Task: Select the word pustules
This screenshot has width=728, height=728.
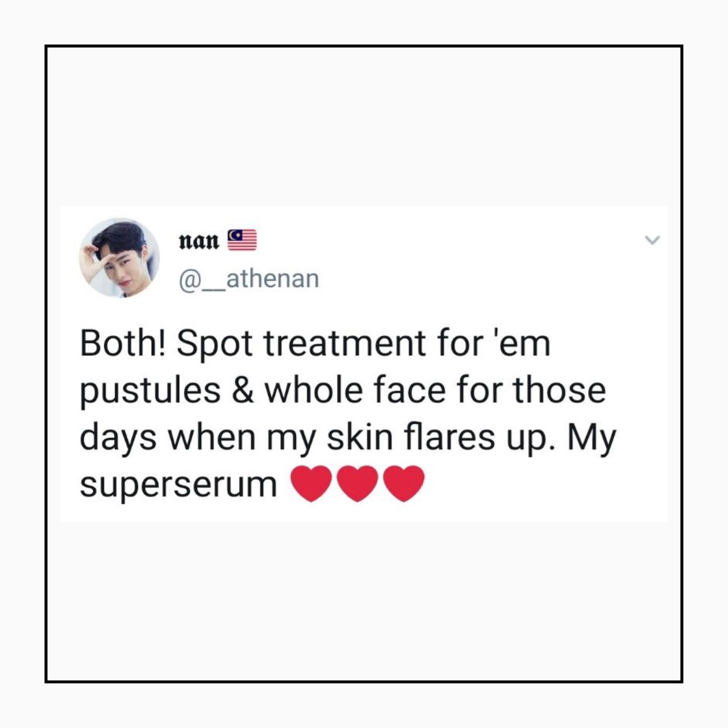Action: point(150,392)
